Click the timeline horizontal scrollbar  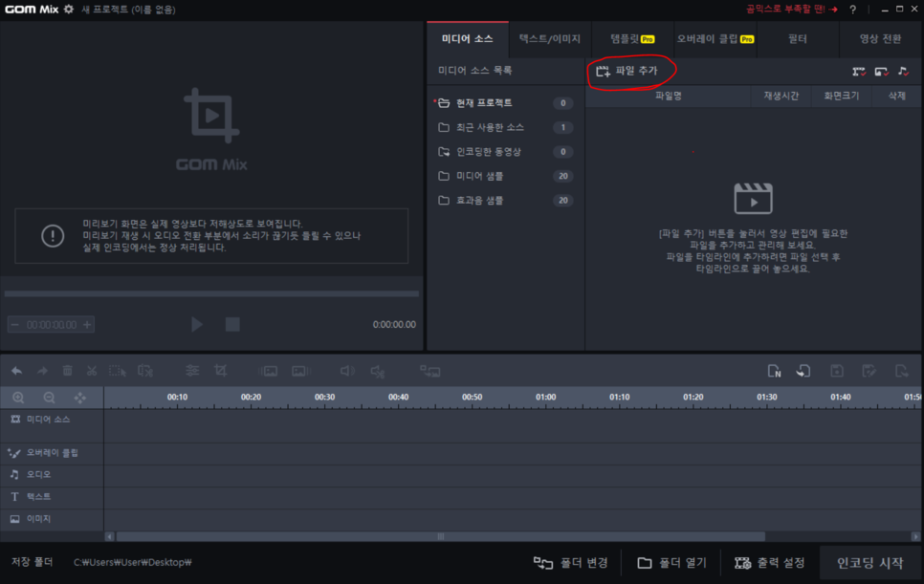point(441,536)
